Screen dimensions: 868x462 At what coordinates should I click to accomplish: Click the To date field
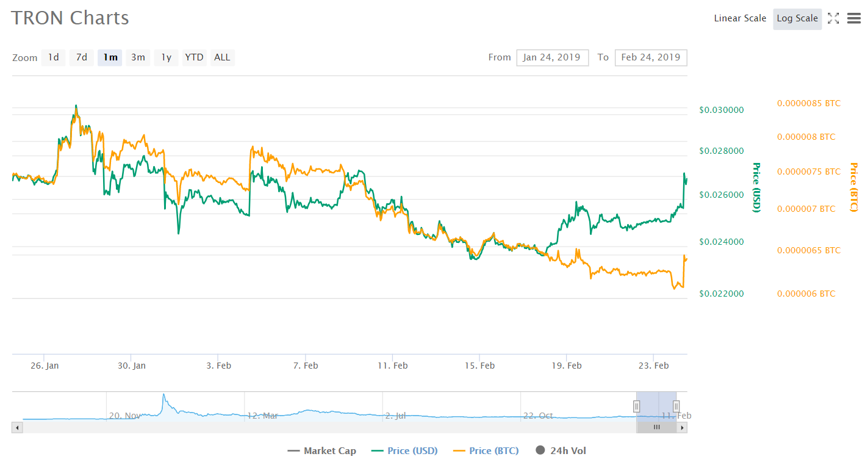click(x=651, y=57)
